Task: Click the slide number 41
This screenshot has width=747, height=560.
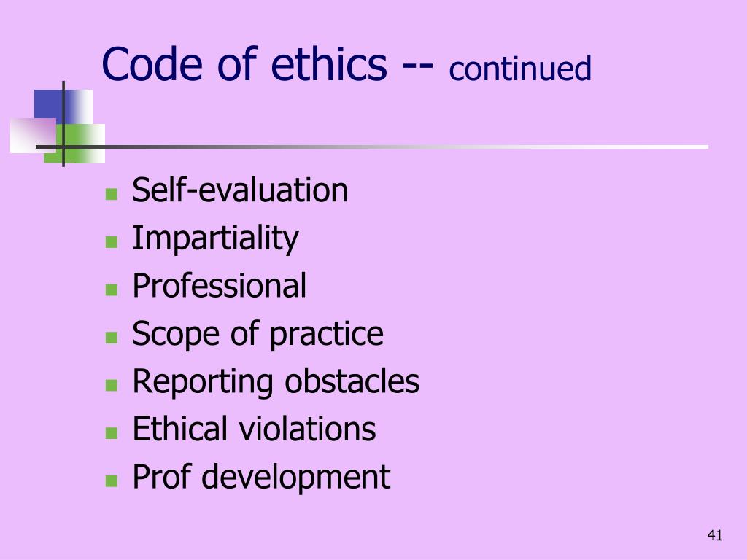Action: [715, 535]
